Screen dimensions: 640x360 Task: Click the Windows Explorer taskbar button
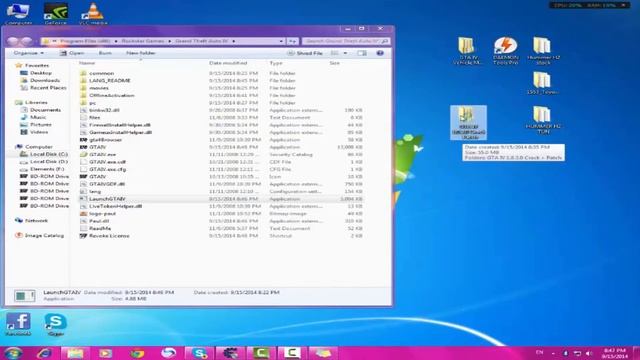click(75, 353)
